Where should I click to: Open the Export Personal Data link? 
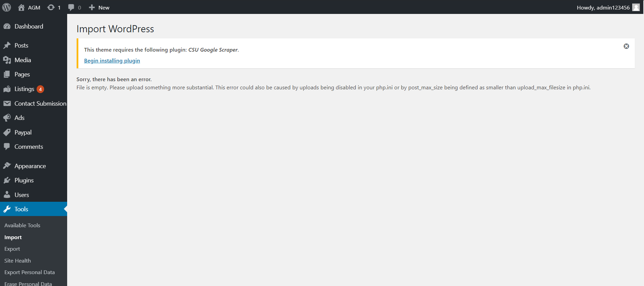coord(30,272)
